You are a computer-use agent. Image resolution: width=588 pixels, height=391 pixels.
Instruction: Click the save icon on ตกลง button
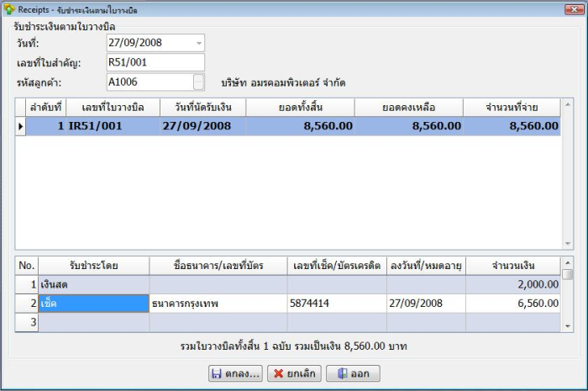point(216,373)
